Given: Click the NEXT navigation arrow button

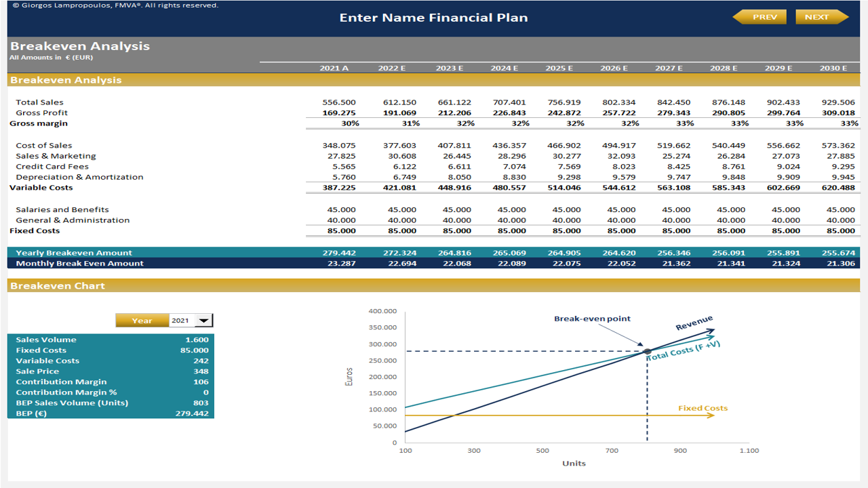Looking at the screenshot, I should click(821, 16).
